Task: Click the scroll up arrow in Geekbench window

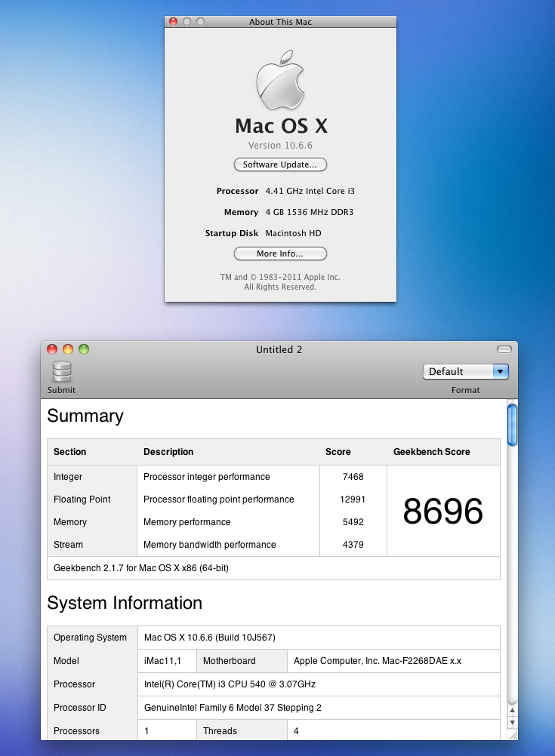Action: click(x=512, y=710)
